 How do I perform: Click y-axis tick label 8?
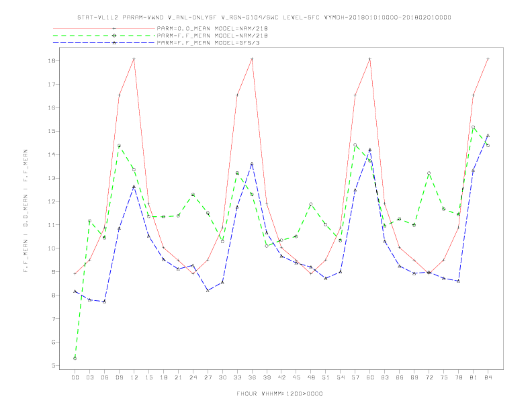pos(53,295)
